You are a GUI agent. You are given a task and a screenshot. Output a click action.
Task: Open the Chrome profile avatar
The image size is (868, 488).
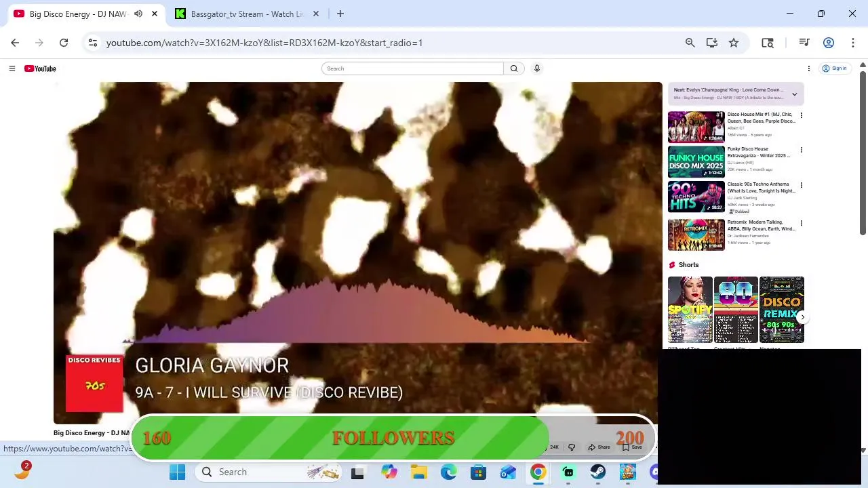point(828,43)
